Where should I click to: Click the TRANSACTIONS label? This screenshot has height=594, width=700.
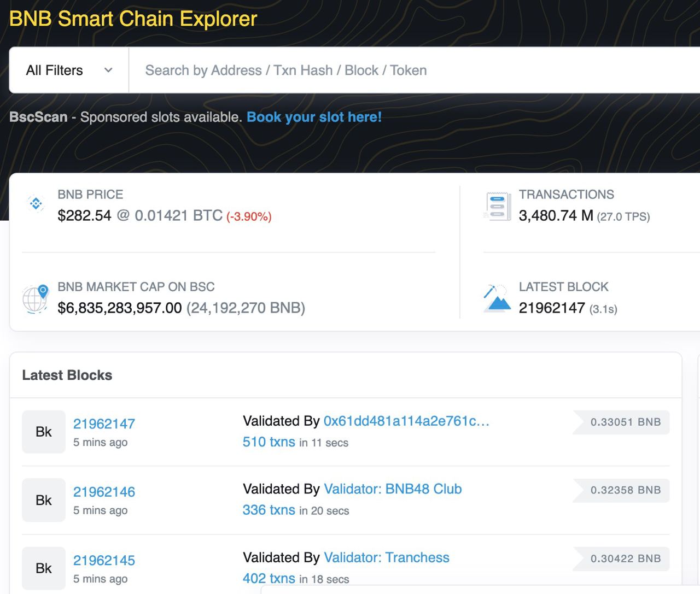tap(567, 195)
